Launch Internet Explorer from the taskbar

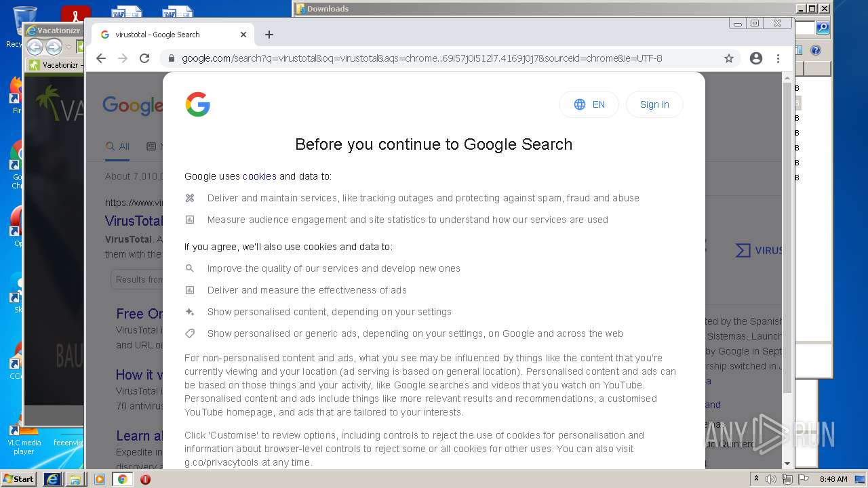pos(52,479)
